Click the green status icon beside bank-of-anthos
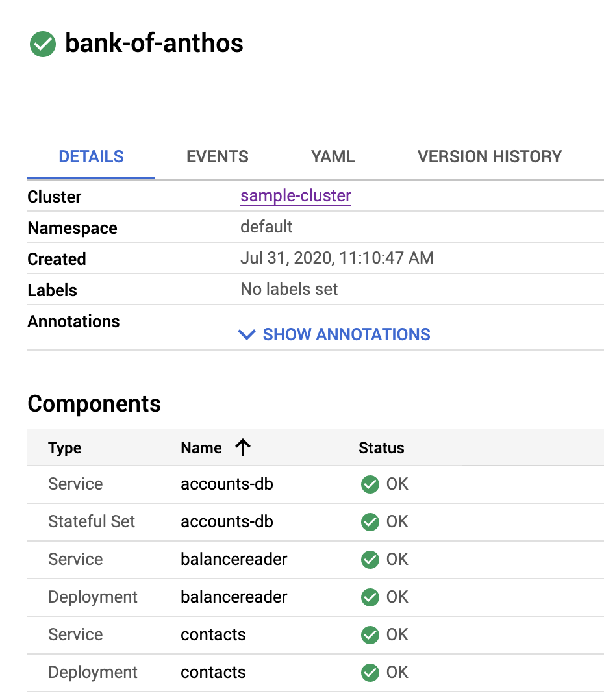 coord(42,44)
